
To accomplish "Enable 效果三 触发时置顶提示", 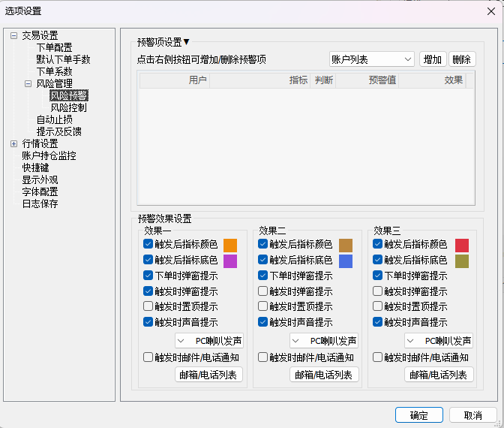I will coord(378,306).
